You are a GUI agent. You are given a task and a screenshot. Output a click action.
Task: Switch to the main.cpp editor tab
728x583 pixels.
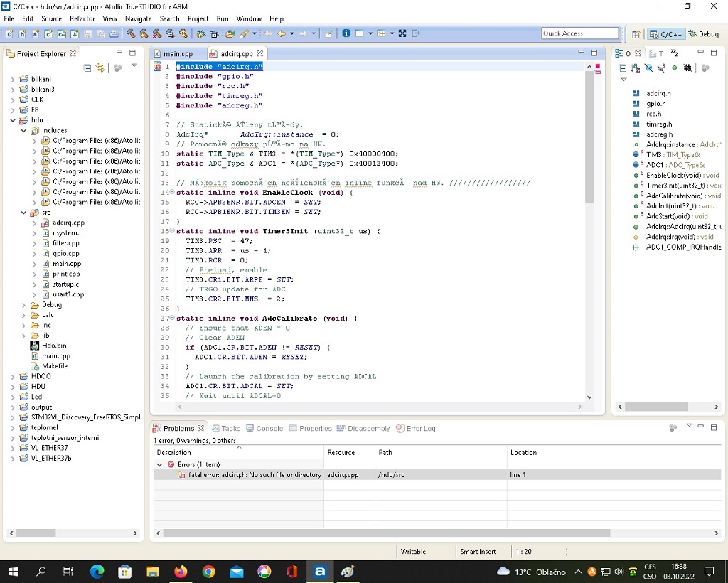point(177,53)
